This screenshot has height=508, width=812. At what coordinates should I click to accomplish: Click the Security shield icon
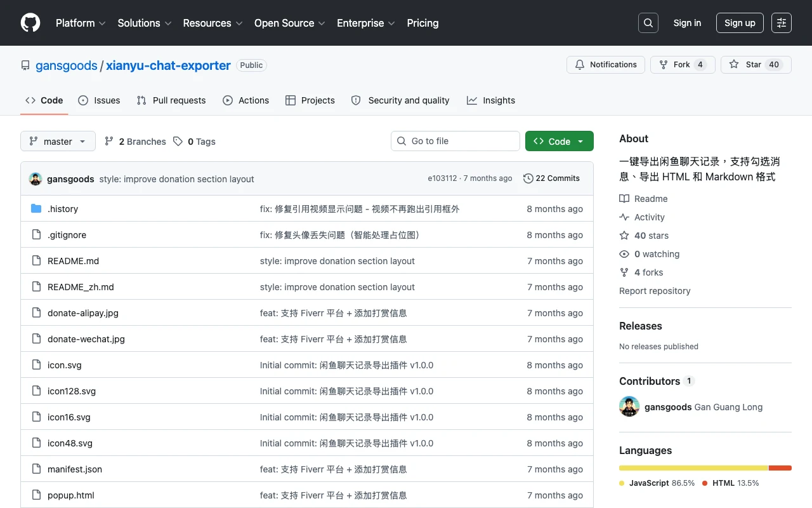tap(356, 100)
